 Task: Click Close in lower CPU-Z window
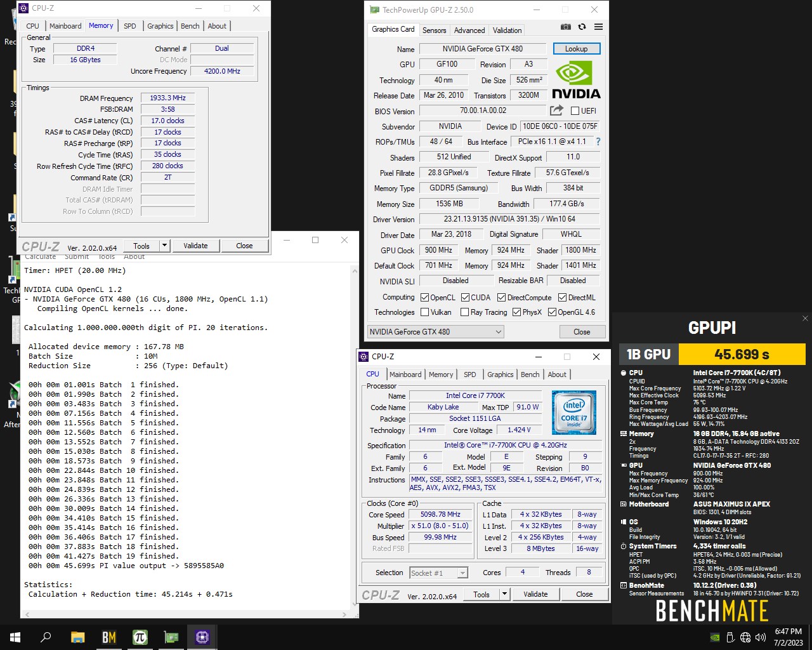coord(584,594)
